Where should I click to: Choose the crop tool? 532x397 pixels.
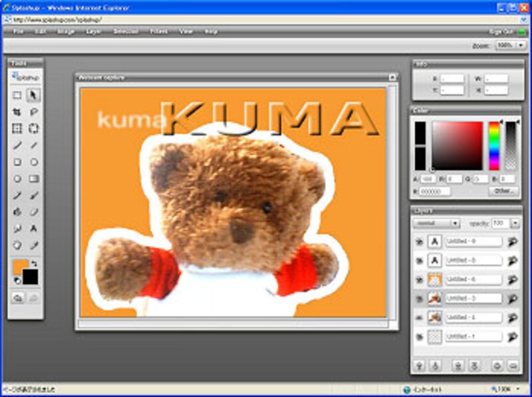coord(18,112)
